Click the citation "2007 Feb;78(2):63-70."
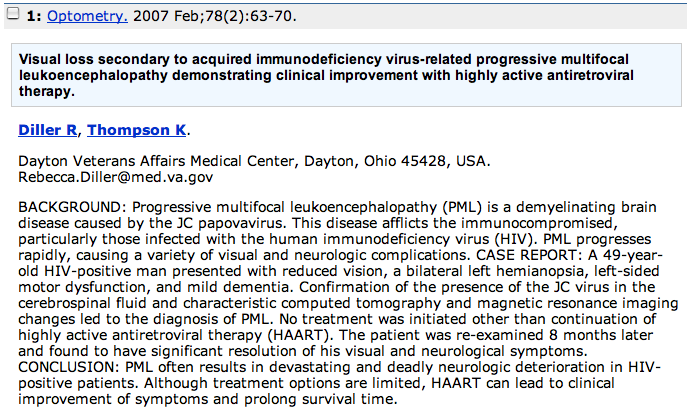687x415 pixels. [x=215, y=16]
